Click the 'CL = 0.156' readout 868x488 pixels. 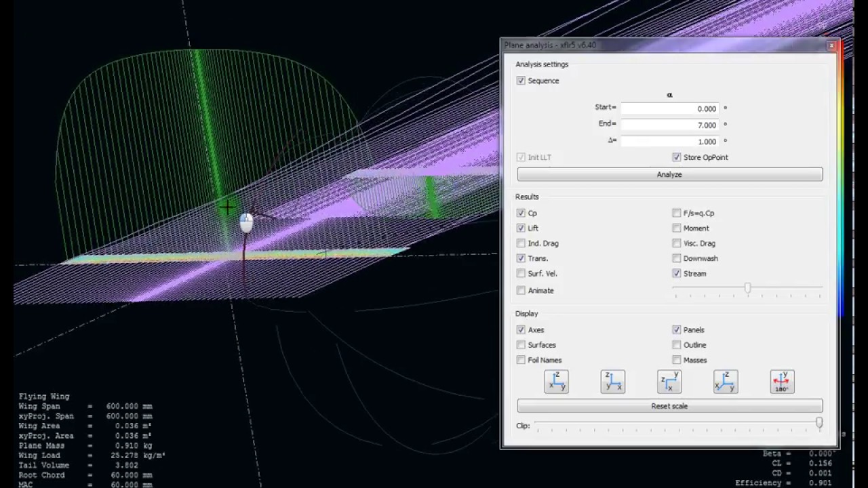[x=802, y=464]
